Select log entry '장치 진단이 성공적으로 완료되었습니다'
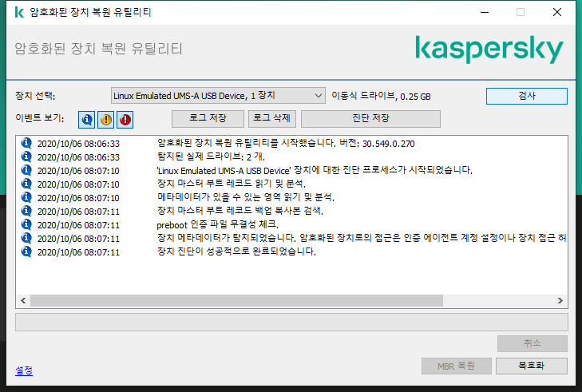 pos(291,251)
